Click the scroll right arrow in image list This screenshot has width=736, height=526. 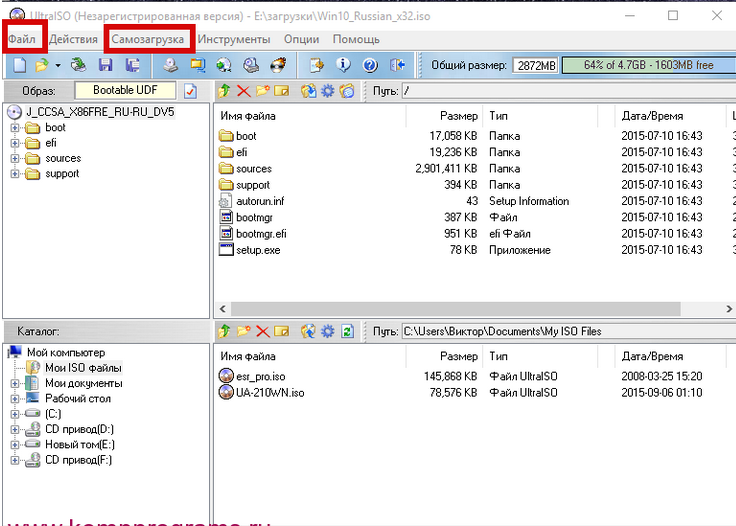728,309
